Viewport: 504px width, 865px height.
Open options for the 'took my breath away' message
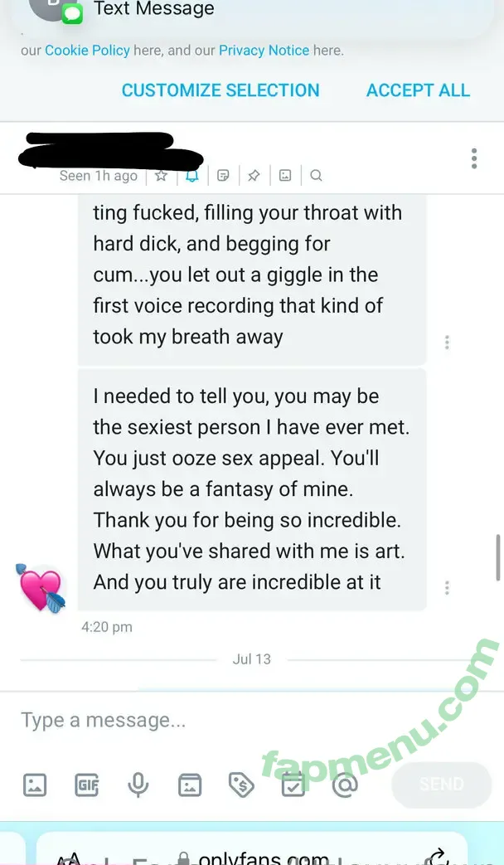[447, 342]
